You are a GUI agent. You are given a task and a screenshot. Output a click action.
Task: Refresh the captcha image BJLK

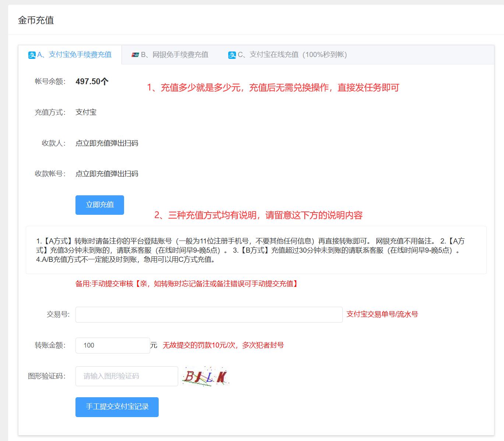(x=205, y=376)
